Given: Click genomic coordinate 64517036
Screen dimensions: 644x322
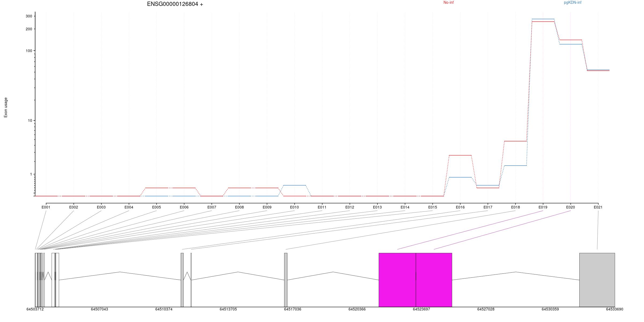Looking at the screenshot, I should click(x=293, y=309).
